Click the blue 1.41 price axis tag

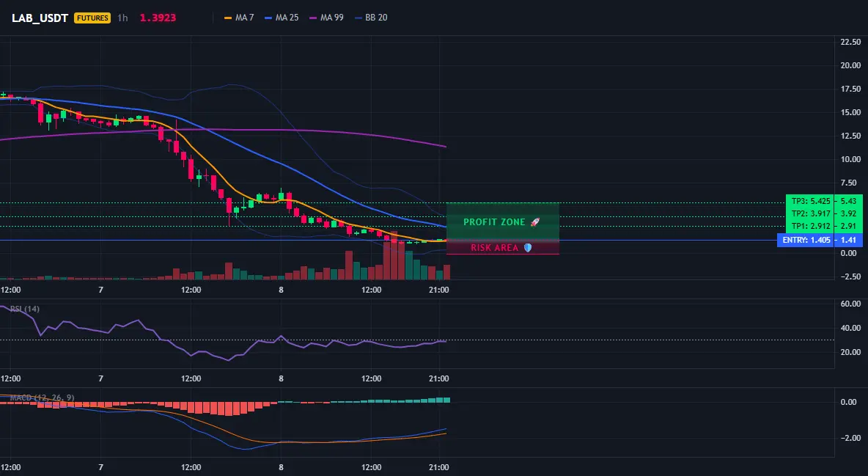click(x=848, y=240)
